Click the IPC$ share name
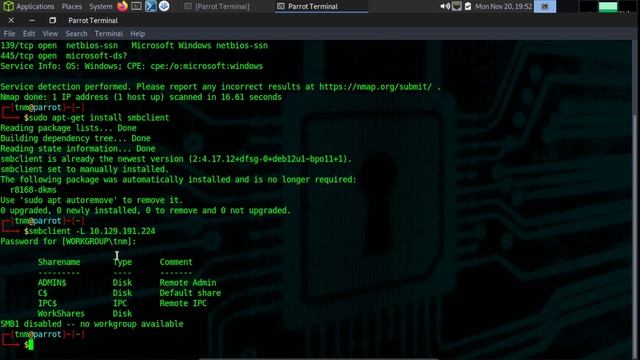640x360 pixels. [47, 303]
